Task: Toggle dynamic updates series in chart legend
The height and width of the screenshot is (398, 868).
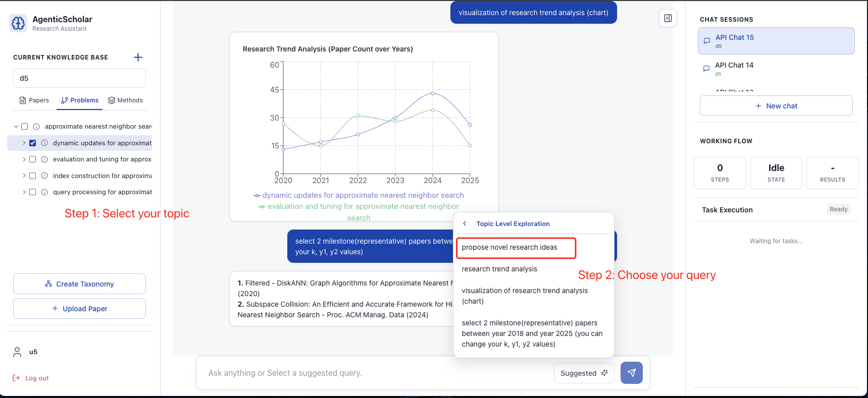Action: click(x=359, y=195)
